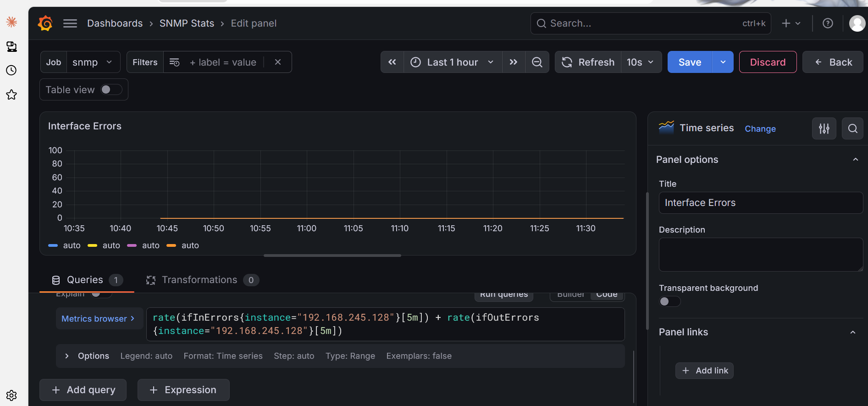Open the hamburger navigation menu
This screenshot has height=406, width=868.
tap(70, 23)
